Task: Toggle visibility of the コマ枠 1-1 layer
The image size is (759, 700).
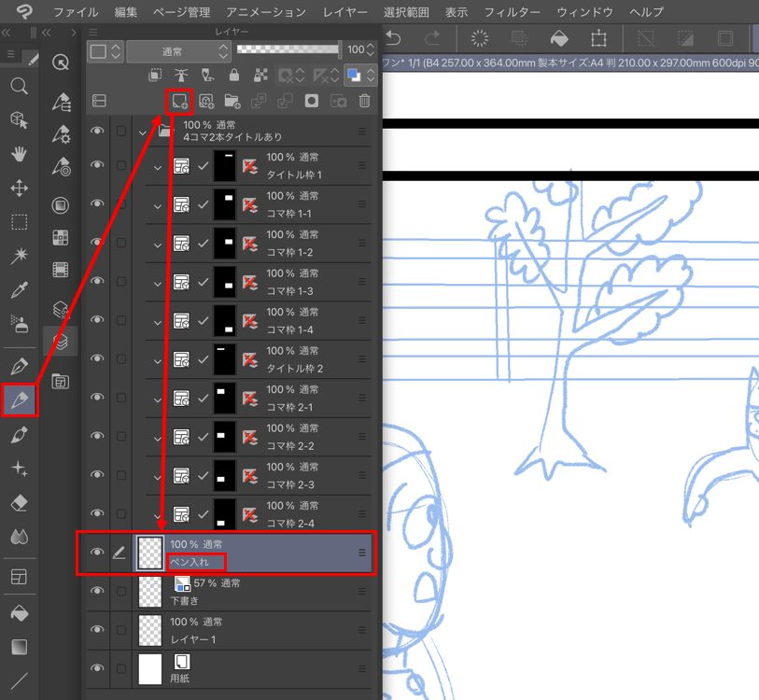Action: [96, 203]
